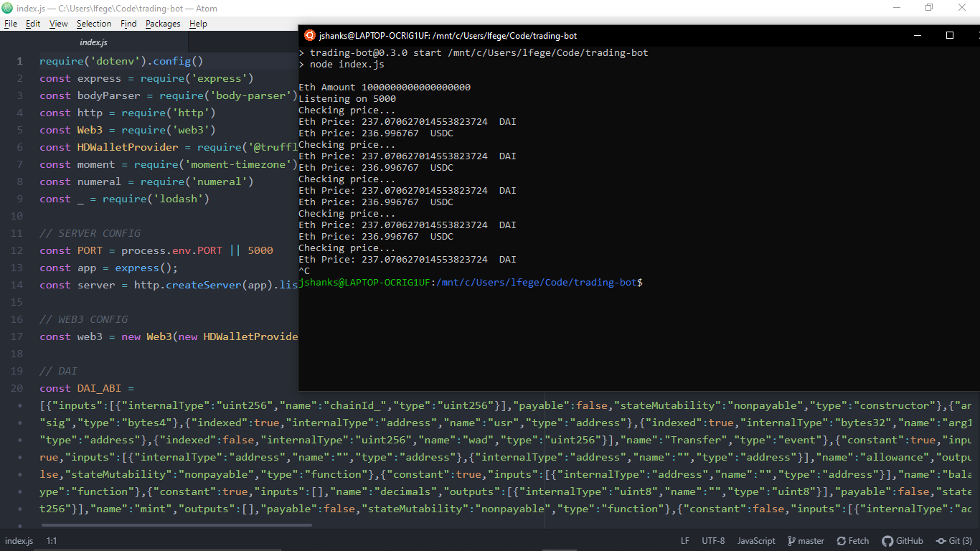Viewport: 980px width, 551px height.
Task: Click the const bodyParser declaration line
Action: click(169, 95)
